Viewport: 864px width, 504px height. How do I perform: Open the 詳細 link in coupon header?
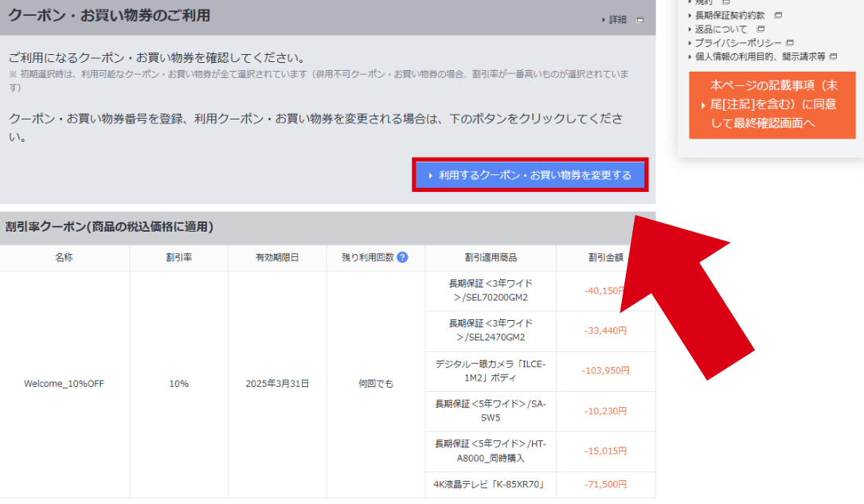(617, 20)
